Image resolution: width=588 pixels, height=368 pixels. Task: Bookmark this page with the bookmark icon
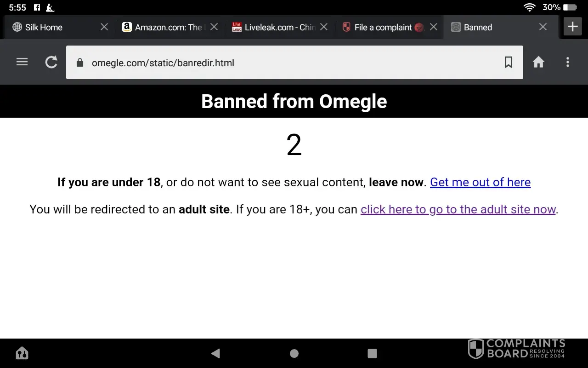pos(508,62)
